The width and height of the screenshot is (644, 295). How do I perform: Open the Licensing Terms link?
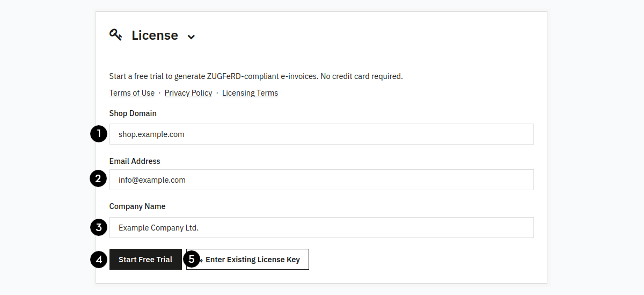coord(250,93)
